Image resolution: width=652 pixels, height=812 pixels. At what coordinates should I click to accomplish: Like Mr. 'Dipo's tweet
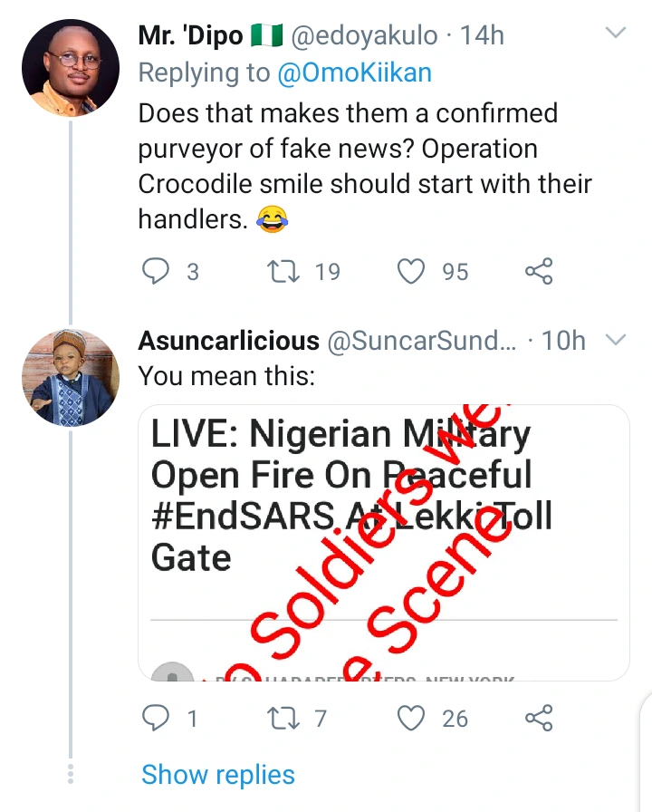point(412,270)
